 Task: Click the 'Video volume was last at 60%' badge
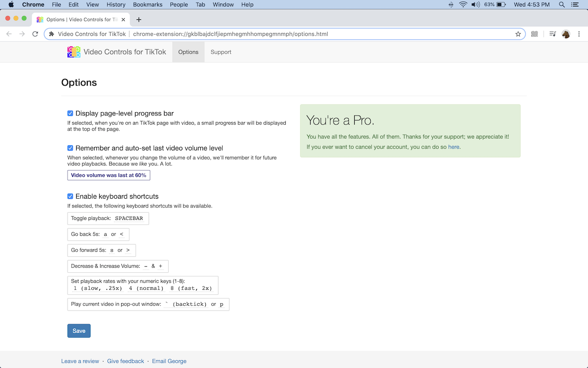(x=109, y=175)
